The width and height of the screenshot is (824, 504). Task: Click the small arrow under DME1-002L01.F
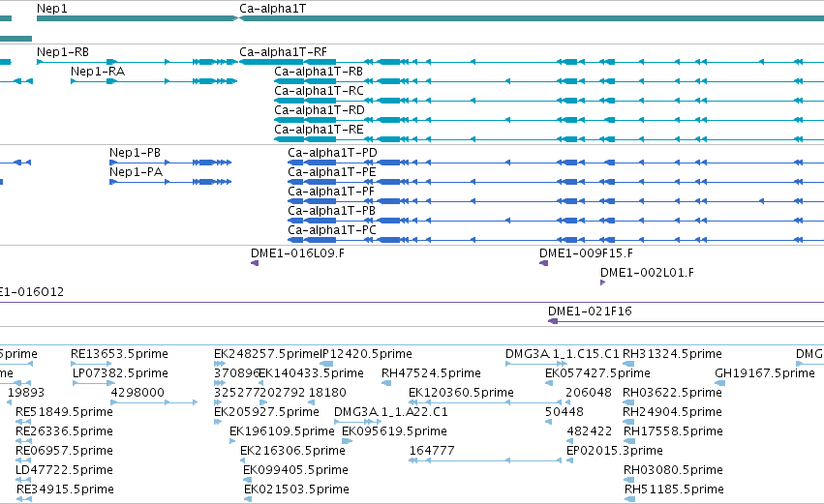click(603, 282)
